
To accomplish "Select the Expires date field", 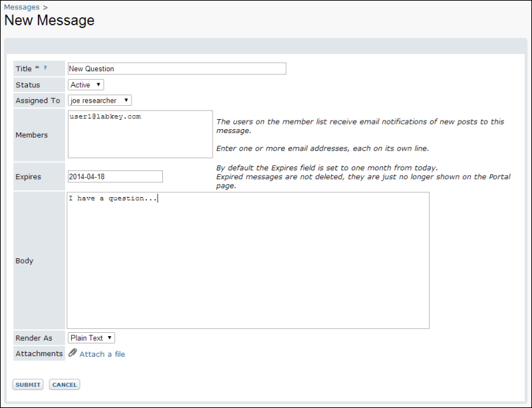I will coord(115,176).
